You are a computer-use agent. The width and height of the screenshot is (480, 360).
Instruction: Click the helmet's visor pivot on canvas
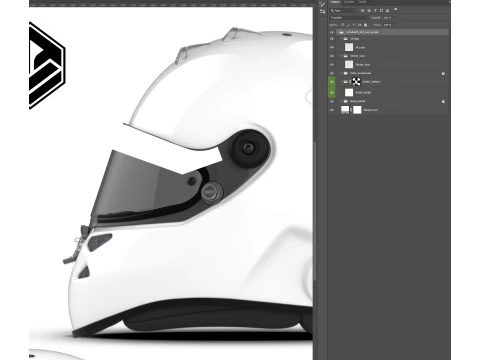click(x=248, y=148)
